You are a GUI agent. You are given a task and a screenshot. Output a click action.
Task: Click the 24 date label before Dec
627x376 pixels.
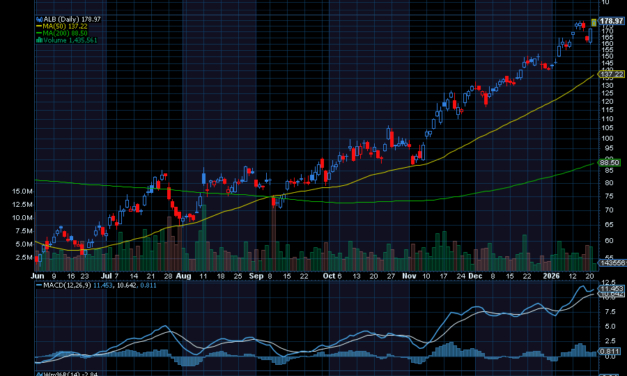pyautogui.click(x=461, y=276)
